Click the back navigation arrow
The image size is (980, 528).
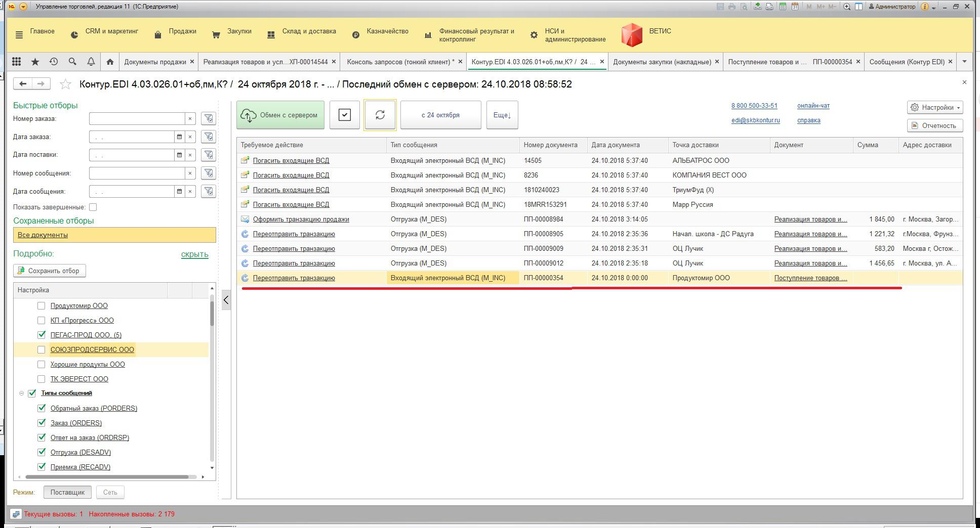pos(22,83)
